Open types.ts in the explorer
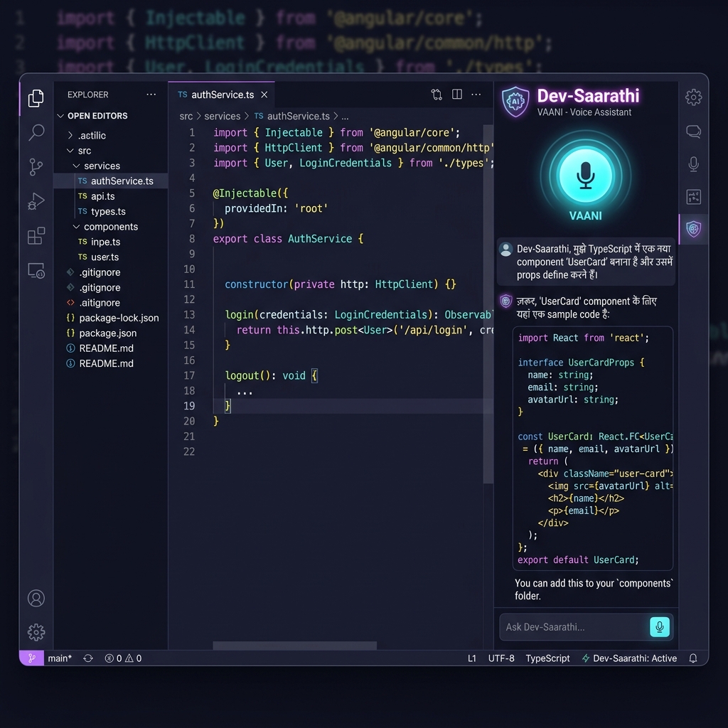 (x=102, y=211)
